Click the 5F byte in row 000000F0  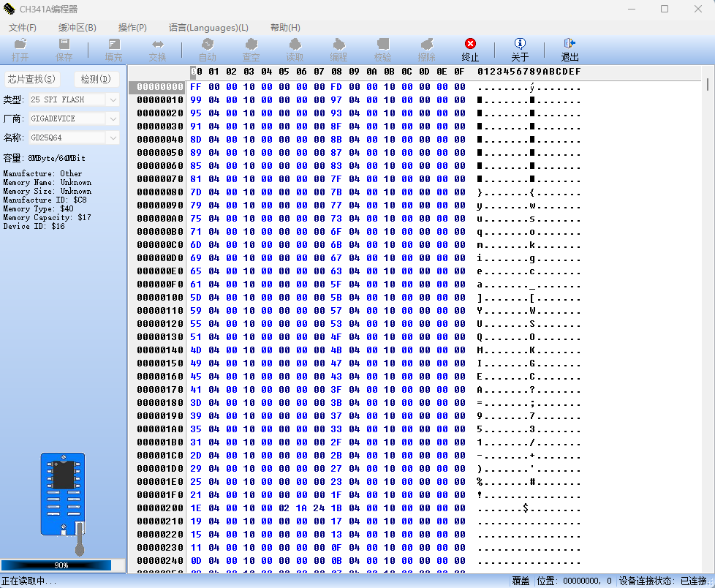[x=336, y=284]
